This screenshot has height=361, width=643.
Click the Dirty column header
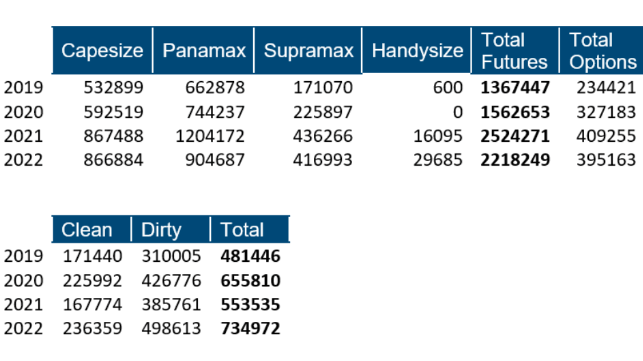171,229
